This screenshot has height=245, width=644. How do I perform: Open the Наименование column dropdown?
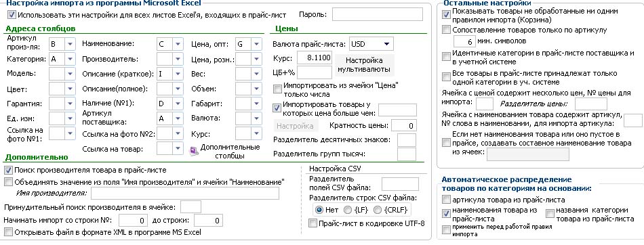click(x=178, y=44)
